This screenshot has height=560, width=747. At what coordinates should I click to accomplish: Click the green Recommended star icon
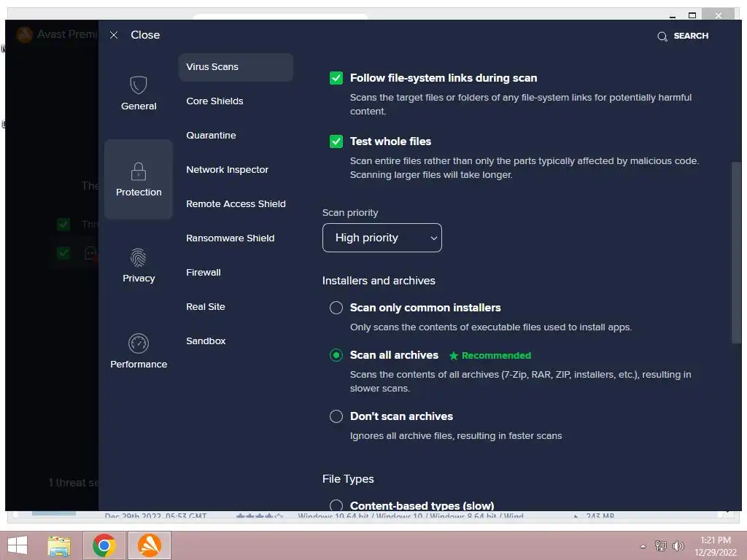point(454,356)
